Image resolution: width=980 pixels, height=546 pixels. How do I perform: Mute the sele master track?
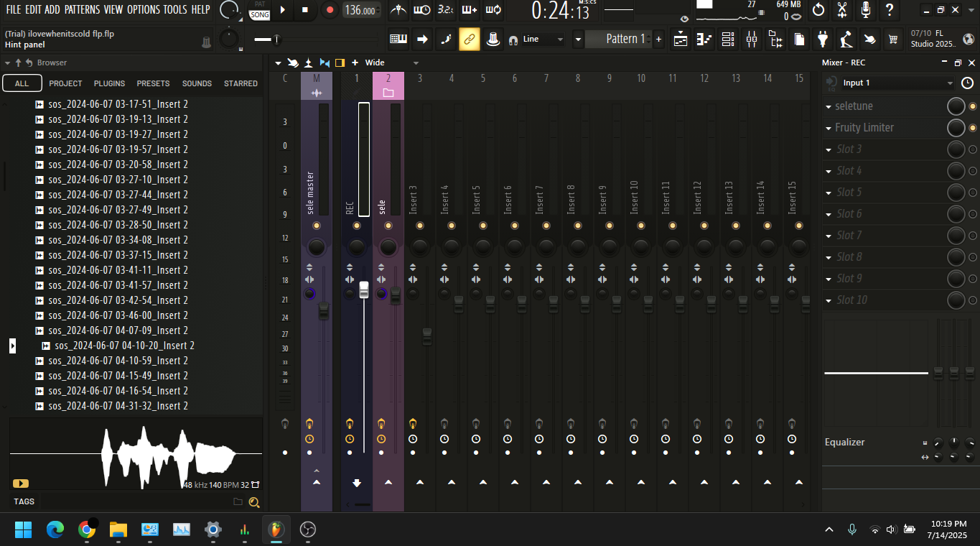click(x=317, y=226)
